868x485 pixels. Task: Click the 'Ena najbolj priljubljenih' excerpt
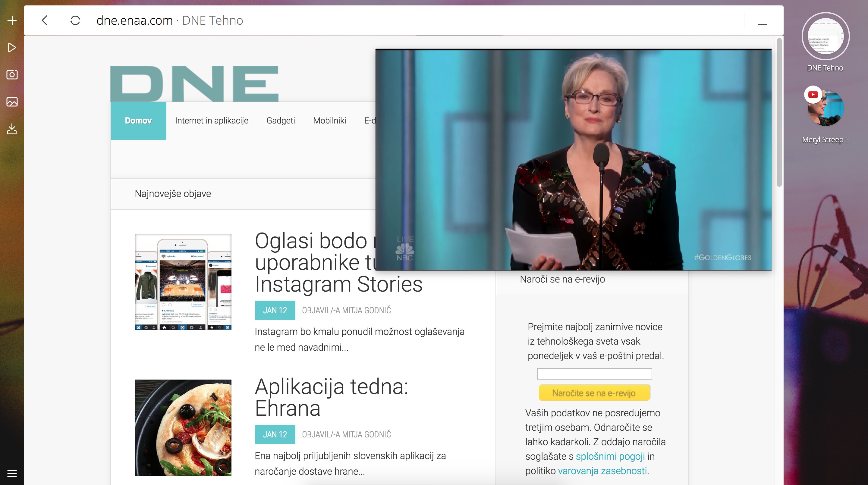coord(351,463)
